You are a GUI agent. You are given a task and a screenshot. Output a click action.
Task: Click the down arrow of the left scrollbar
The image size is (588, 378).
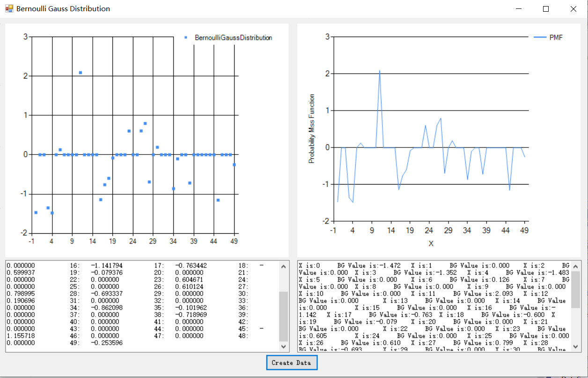(283, 347)
